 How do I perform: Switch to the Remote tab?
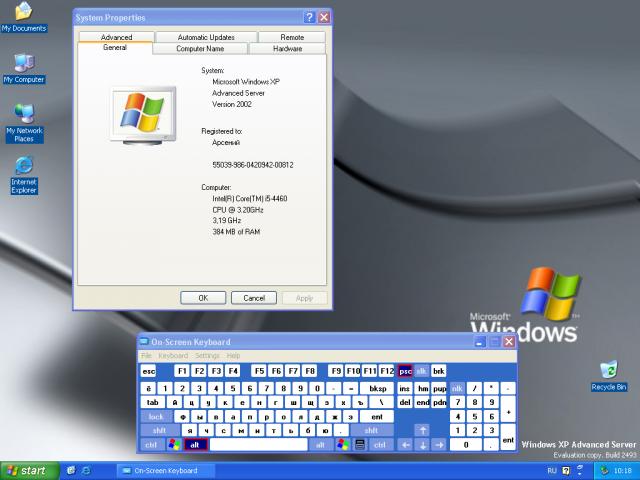(x=292, y=37)
